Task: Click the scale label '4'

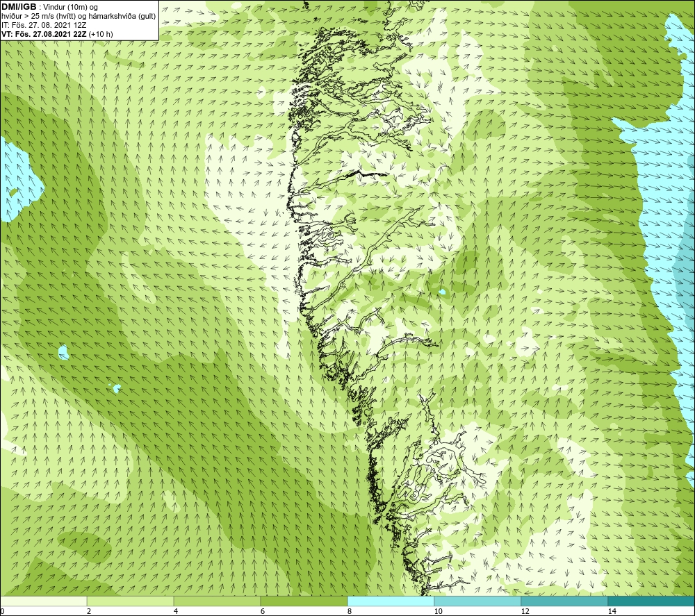Action: tap(176, 611)
